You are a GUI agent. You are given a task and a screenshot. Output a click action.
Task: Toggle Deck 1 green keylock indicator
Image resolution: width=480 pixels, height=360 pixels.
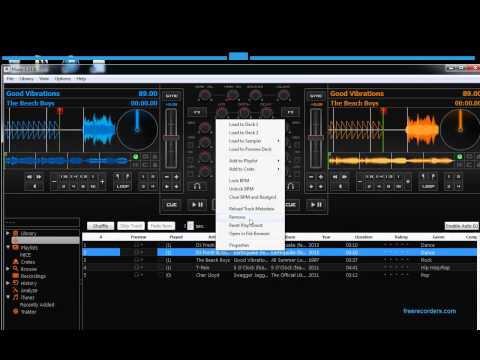pos(136,156)
